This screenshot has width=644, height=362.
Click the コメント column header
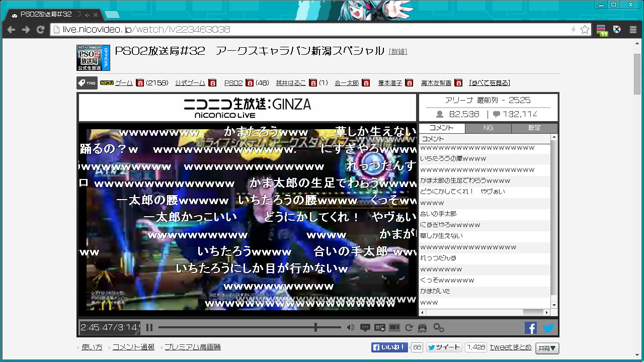485,139
